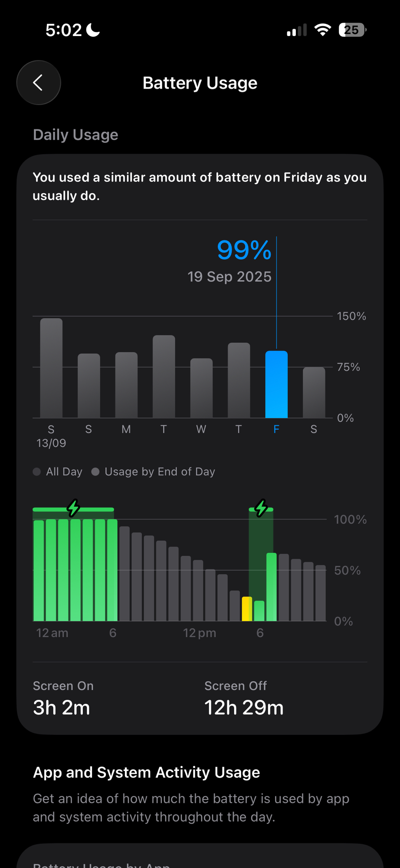
Task: Tap the F day label under chart
Action: coord(276,429)
